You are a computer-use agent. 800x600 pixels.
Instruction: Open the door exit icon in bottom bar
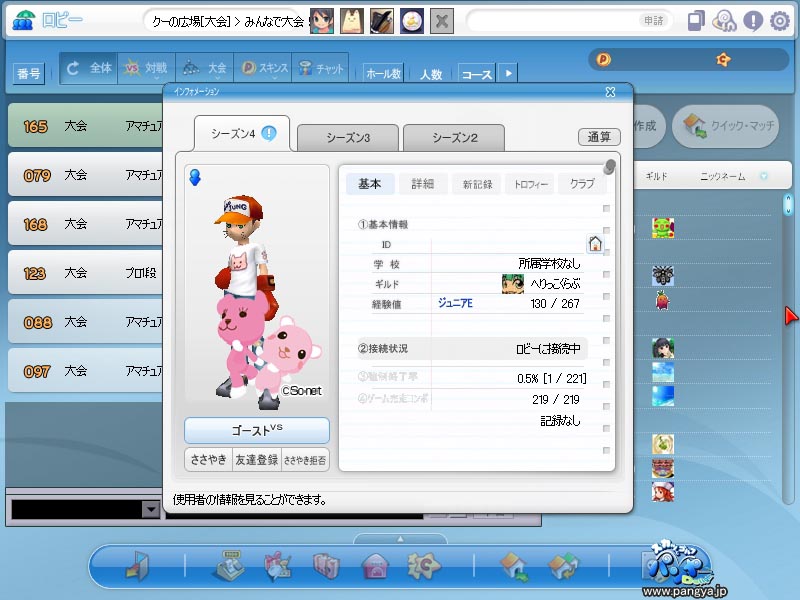[138, 566]
